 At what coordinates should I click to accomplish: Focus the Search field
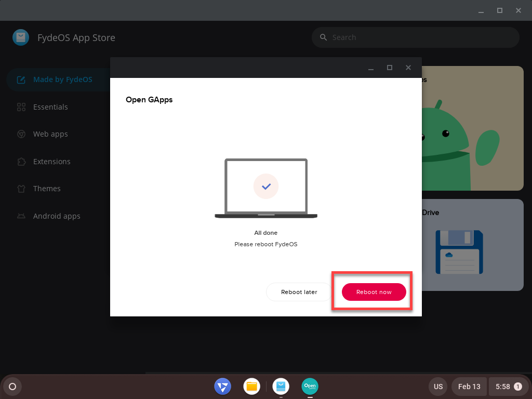click(x=415, y=37)
